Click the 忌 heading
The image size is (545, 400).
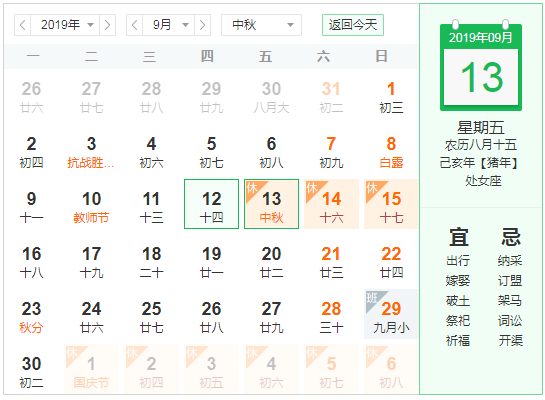tap(511, 237)
